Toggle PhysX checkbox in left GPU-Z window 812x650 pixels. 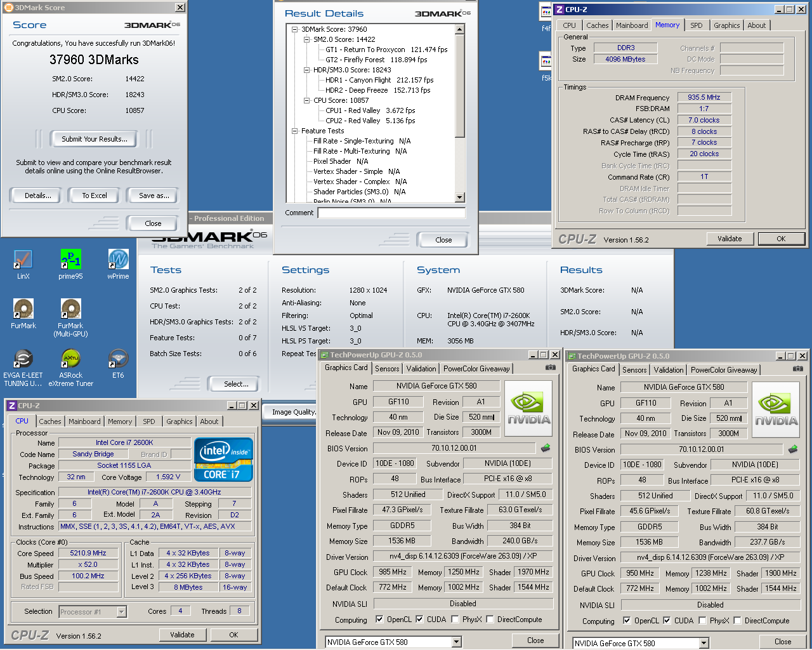point(455,620)
